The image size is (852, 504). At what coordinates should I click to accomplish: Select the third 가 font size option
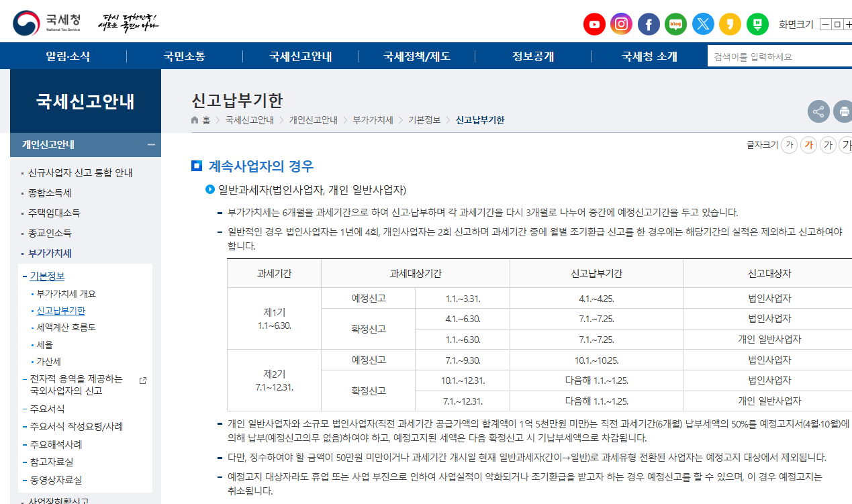pos(829,145)
